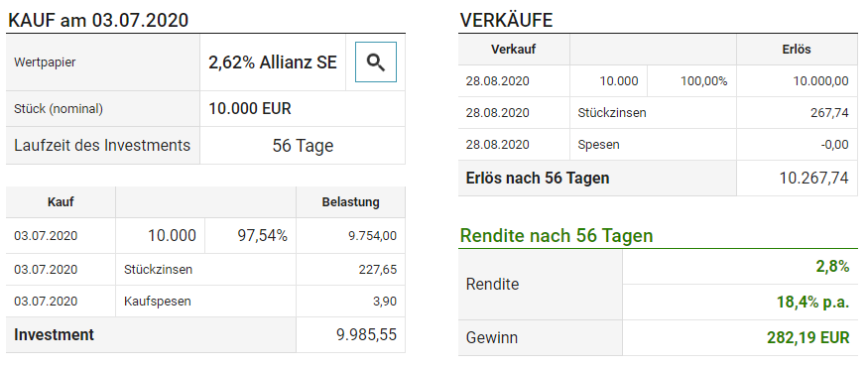This screenshot has width=868, height=368.
Task: Click the magnifier search icon beside Allianz SE
Action: click(376, 61)
